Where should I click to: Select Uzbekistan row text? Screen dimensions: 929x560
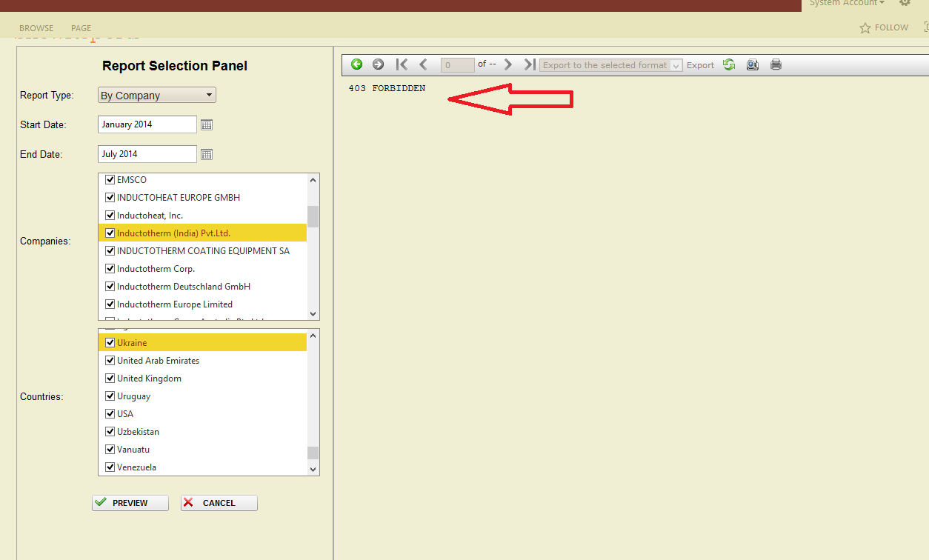[x=138, y=432]
